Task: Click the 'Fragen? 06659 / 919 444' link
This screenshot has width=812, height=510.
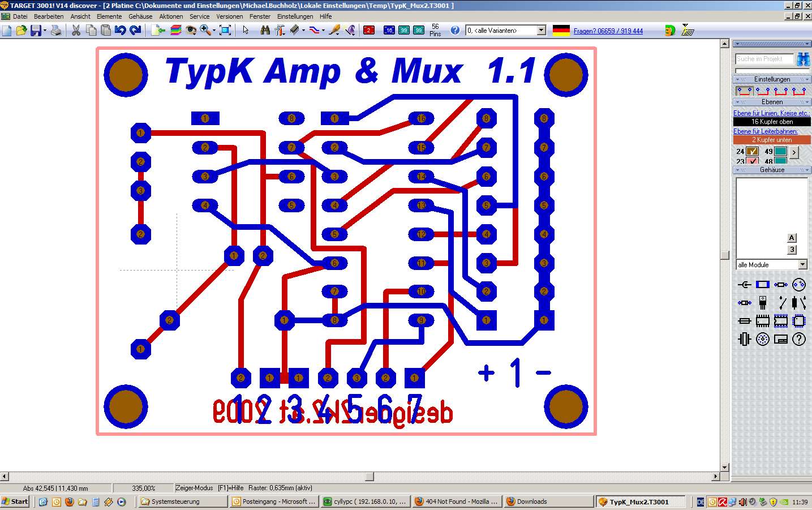Action: 608,31
